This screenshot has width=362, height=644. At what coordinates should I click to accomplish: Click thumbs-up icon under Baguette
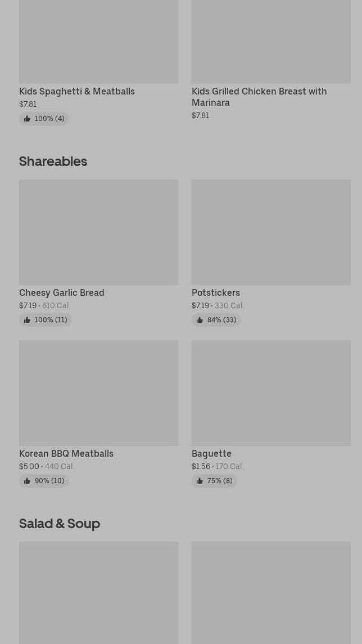point(200,481)
